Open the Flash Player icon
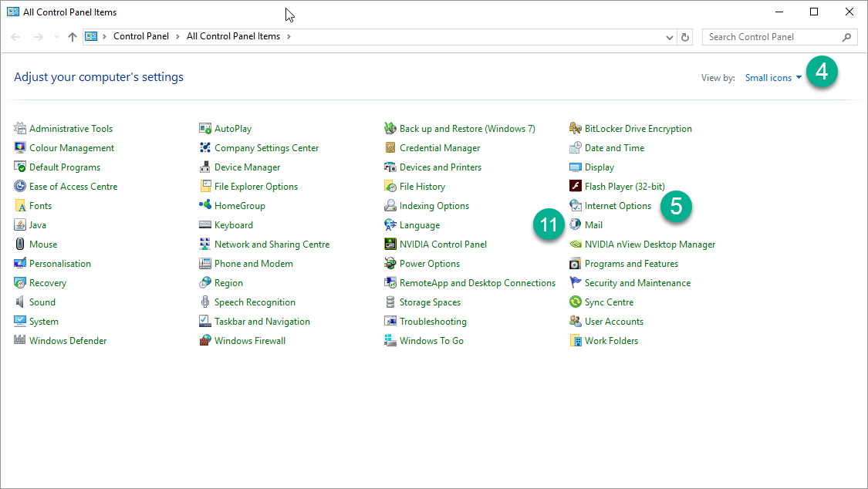This screenshot has width=868, height=489. (575, 187)
